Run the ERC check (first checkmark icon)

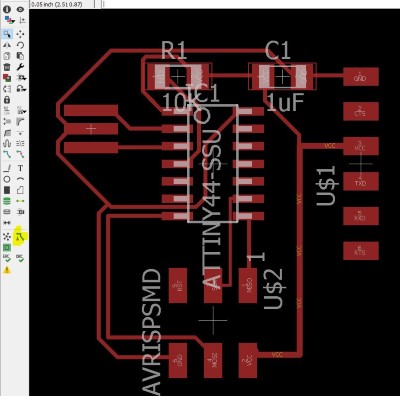[x=7, y=258]
